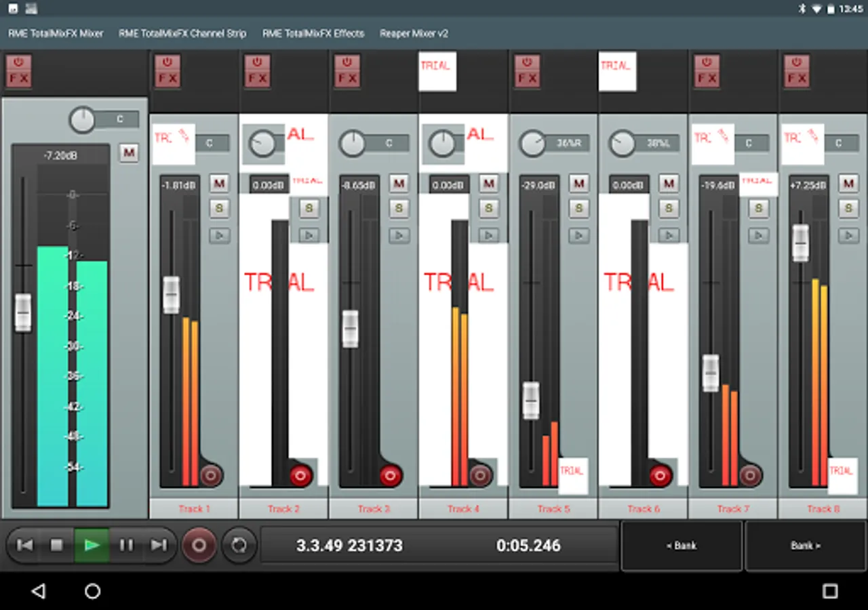
Task: Click the Track 8 volume fader handle
Action: click(801, 243)
